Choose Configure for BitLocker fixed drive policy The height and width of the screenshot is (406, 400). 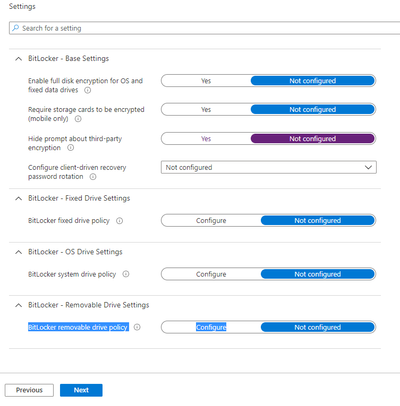point(211,221)
